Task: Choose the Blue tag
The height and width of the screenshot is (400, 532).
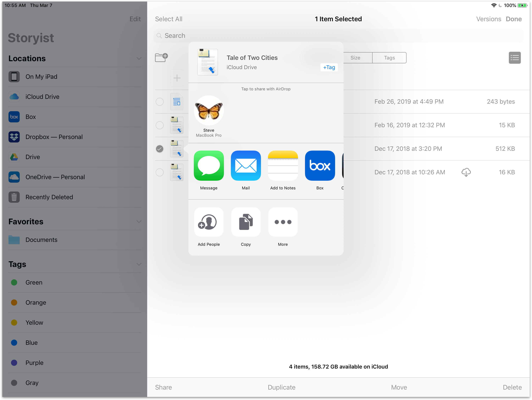Action: (x=75, y=343)
